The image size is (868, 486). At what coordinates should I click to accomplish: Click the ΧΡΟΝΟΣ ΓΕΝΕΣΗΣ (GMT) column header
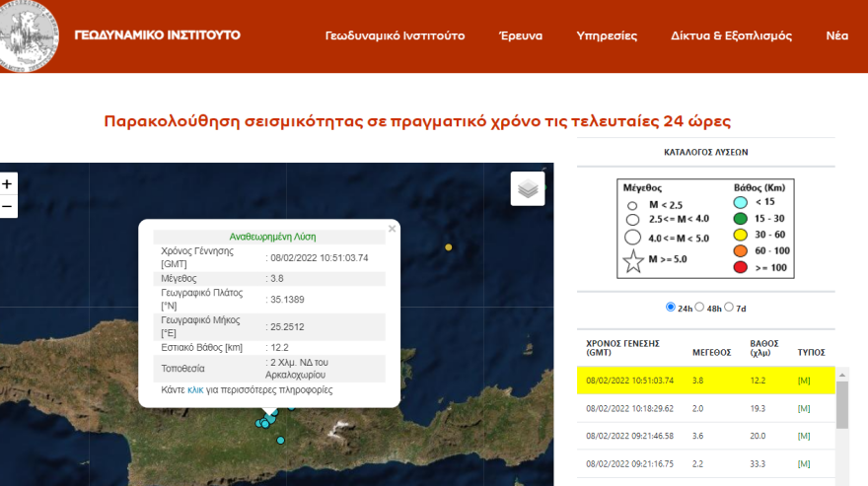(x=622, y=348)
